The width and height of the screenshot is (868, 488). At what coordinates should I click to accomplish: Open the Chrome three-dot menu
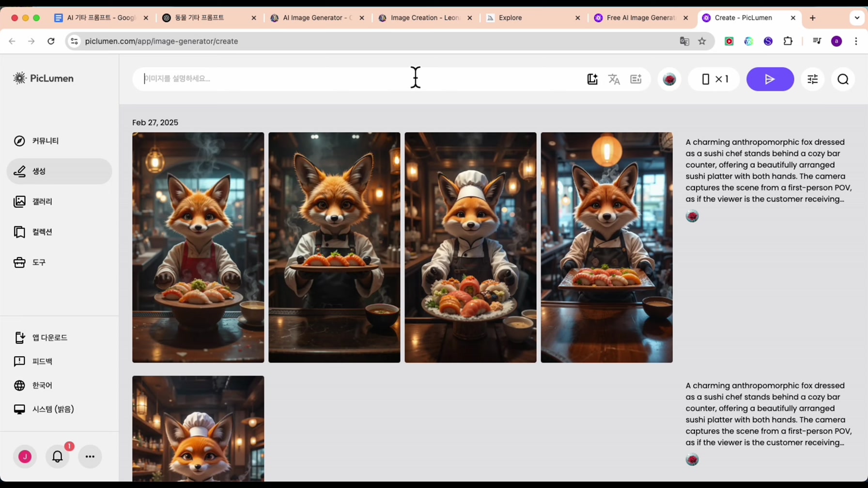(x=856, y=41)
